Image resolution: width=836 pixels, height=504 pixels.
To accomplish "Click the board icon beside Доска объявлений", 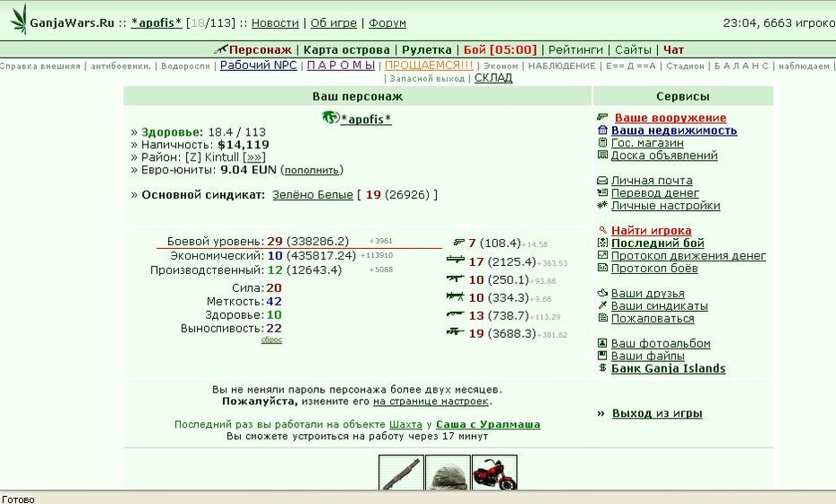I will (x=602, y=155).
